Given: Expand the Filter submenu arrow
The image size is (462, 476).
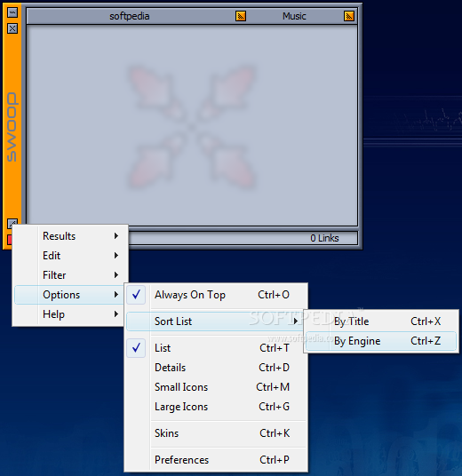Looking at the screenshot, I should [x=116, y=275].
